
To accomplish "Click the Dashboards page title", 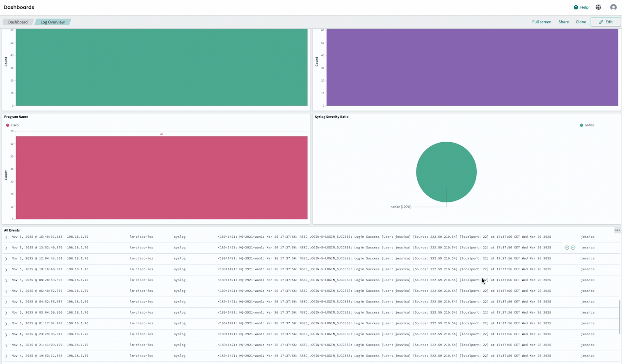I will coord(19,7).
